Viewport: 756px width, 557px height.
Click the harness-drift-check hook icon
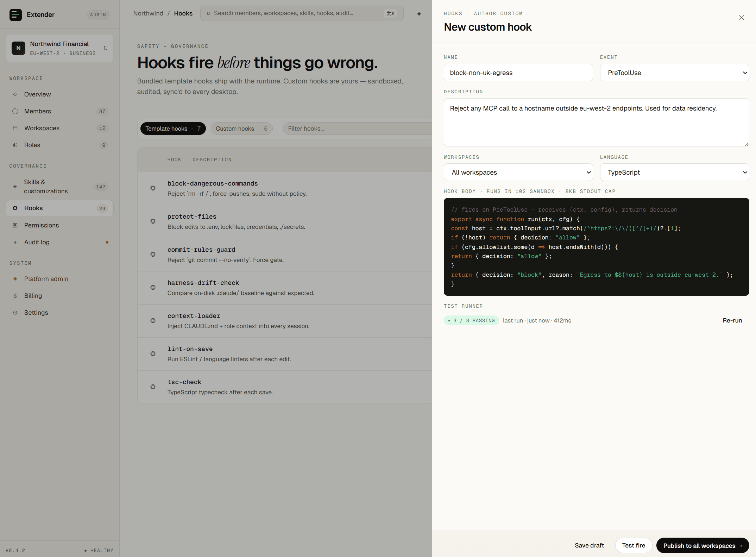click(153, 288)
